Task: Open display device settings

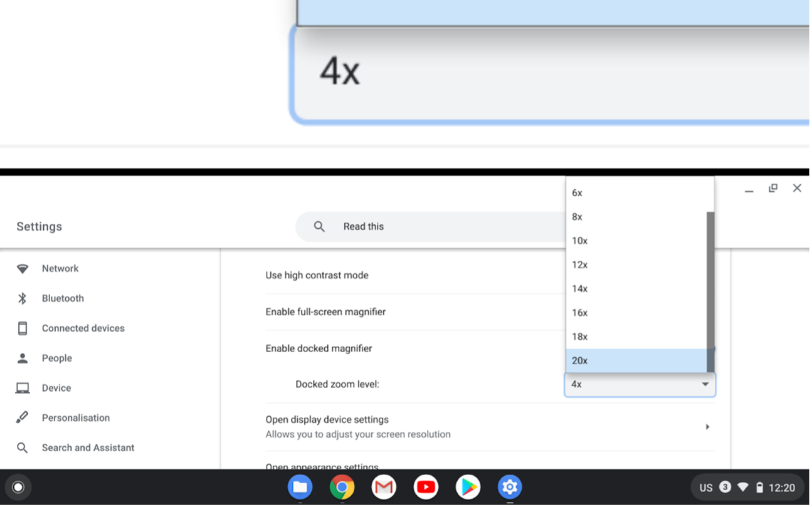Action: click(327, 419)
